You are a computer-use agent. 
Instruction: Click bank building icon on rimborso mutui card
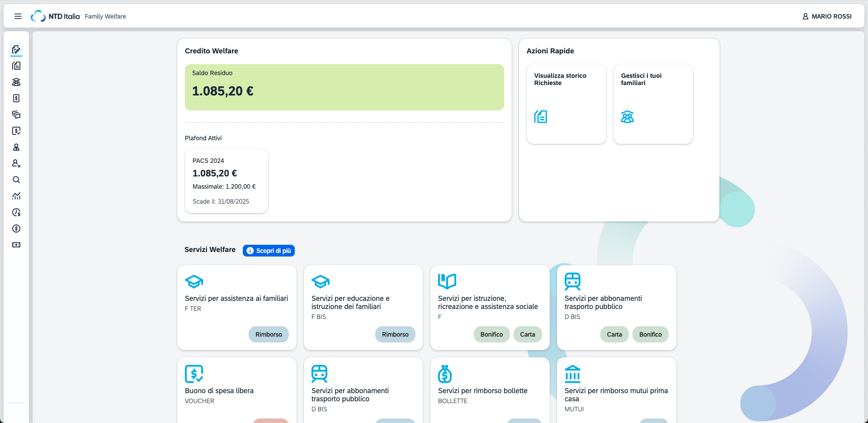click(573, 374)
